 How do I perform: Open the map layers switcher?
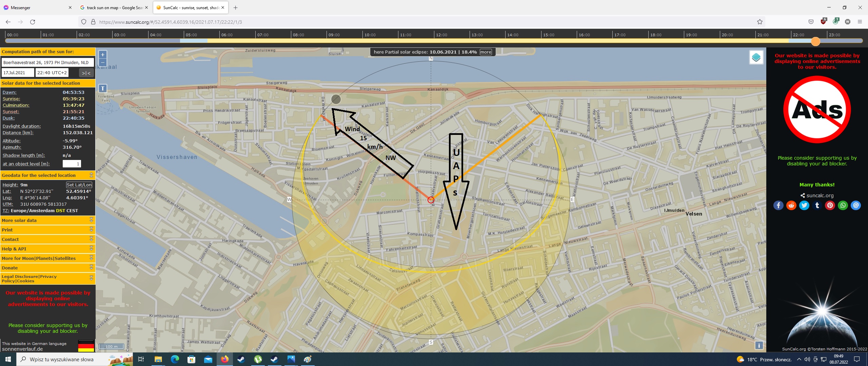(756, 57)
